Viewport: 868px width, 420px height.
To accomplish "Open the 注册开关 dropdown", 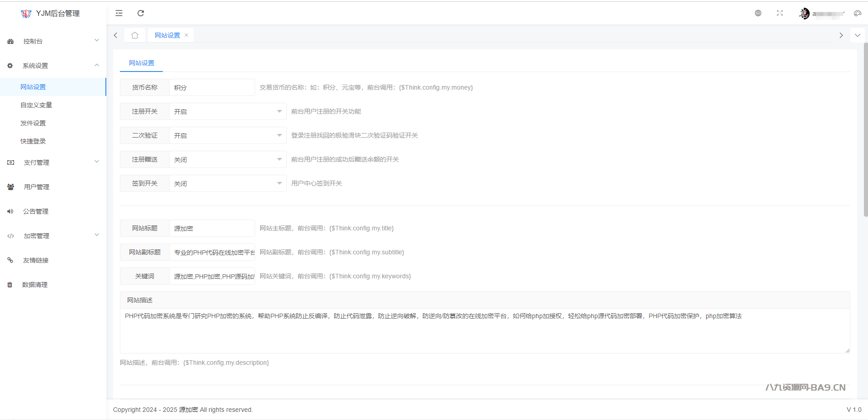I will point(228,111).
